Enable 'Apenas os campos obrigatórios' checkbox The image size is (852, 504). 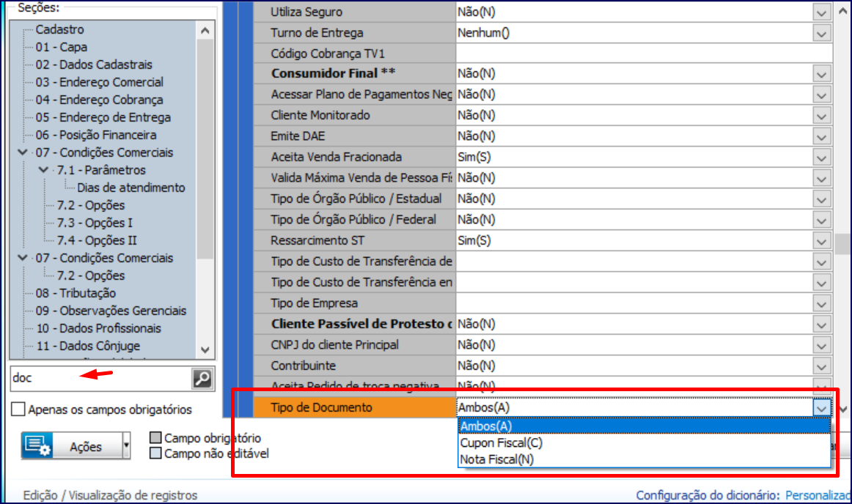coord(18,409)
